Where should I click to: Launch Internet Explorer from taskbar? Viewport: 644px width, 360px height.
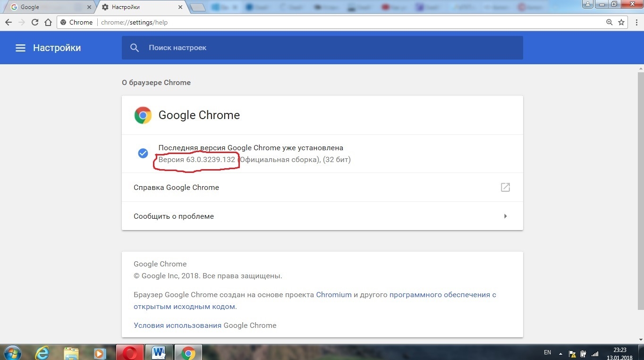[42, 352]
